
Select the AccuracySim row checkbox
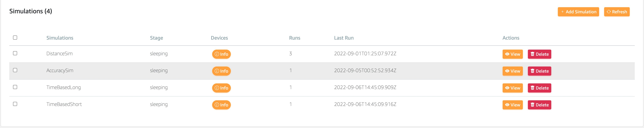coord(15,70)
